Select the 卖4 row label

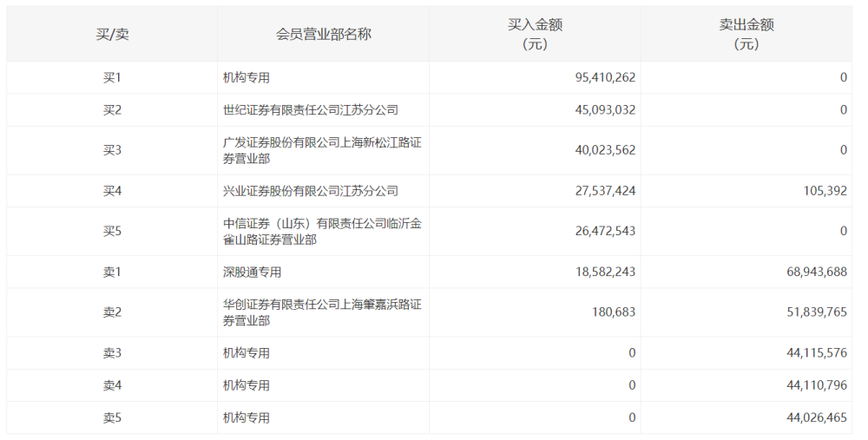coord(112,385)
